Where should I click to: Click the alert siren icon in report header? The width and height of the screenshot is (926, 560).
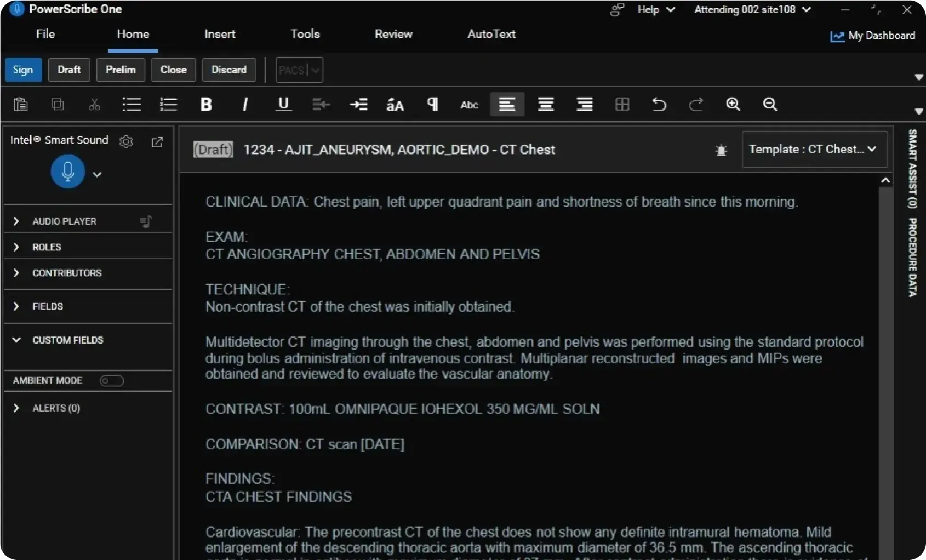pyautogui.click(x=721, y=150)
